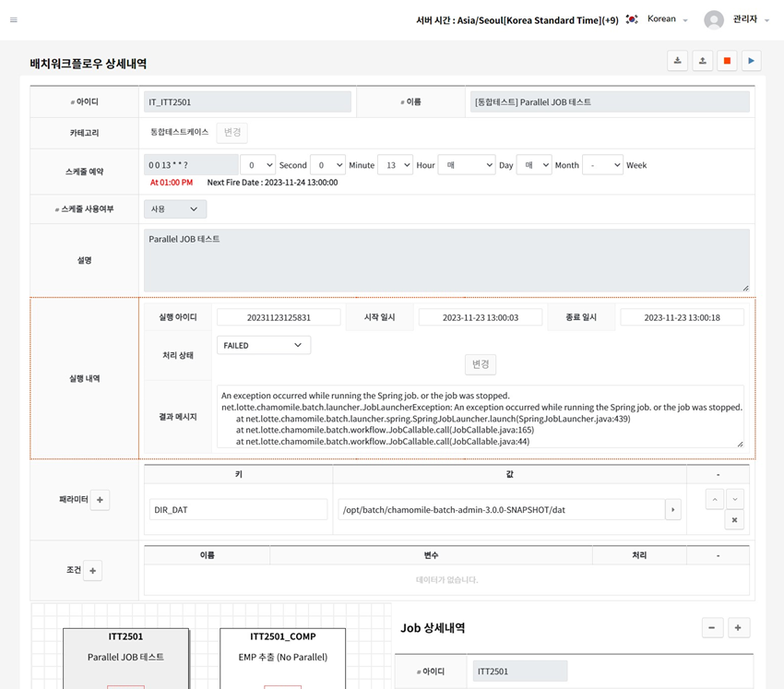Click the 배치워크플로우 상세내역 heading
The image size is (784, 689).
[88, 64]
